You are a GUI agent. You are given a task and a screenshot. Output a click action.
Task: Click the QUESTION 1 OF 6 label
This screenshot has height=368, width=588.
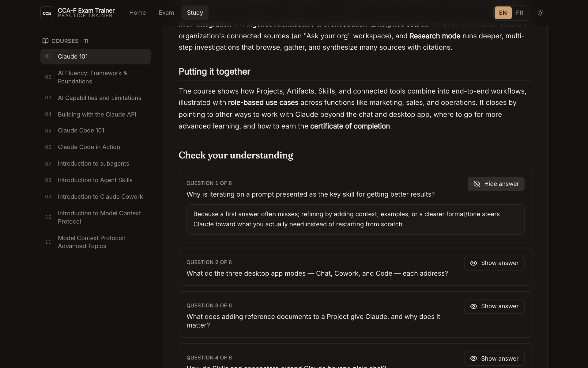(209, 183)
